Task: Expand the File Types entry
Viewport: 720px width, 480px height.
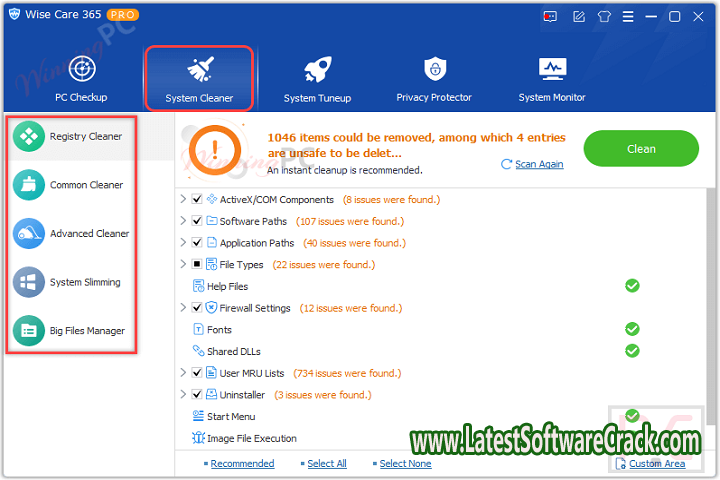Action: tap(183, 265)
